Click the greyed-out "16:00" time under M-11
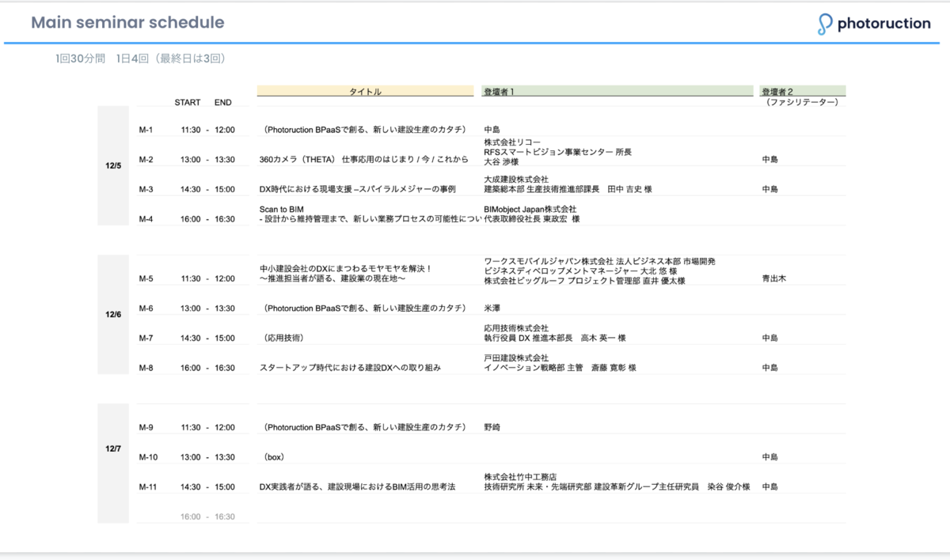 tap(191, 516)
